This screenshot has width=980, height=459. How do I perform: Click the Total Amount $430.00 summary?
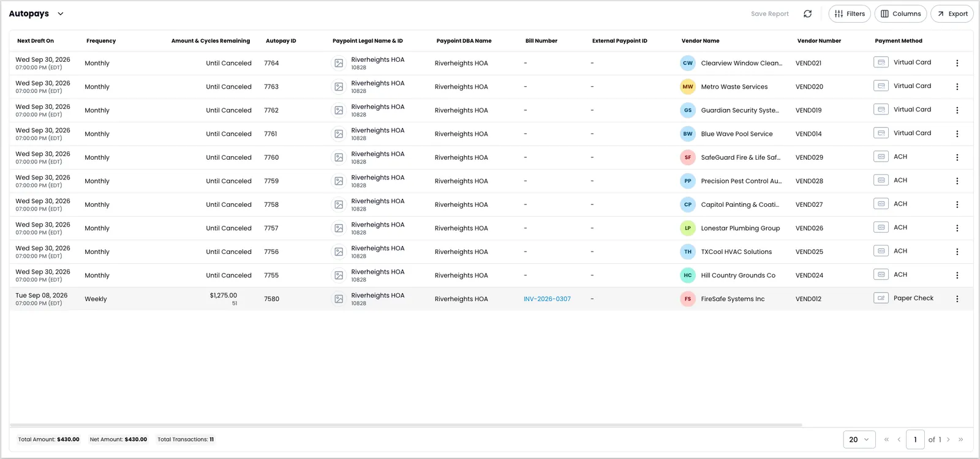point(49,439)
